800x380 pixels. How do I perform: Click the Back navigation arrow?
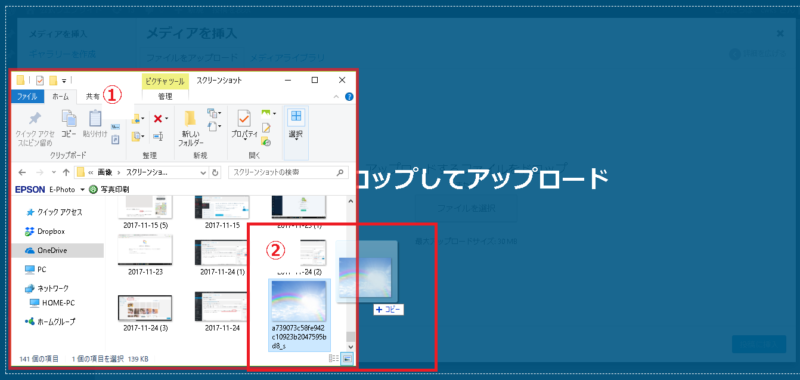pos(21,172)
